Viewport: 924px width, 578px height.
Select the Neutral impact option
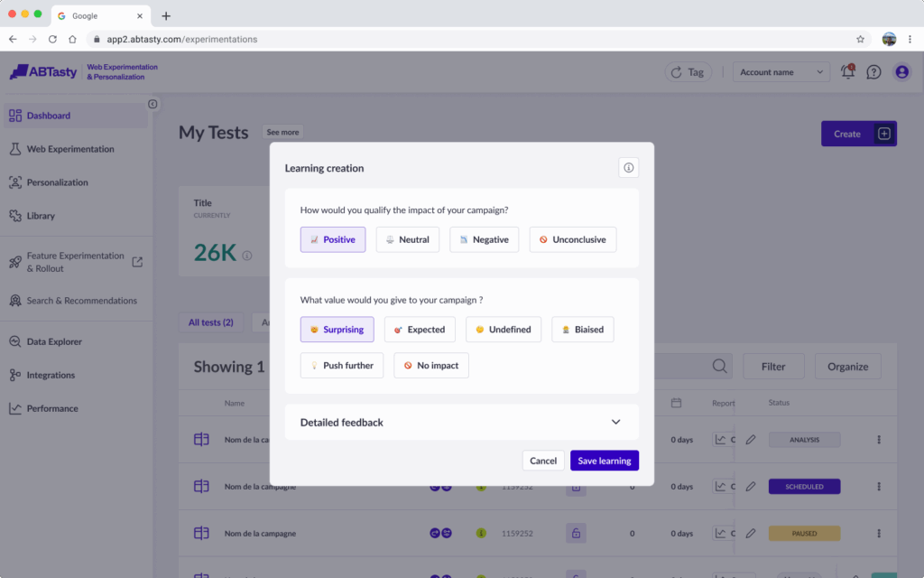407,239
